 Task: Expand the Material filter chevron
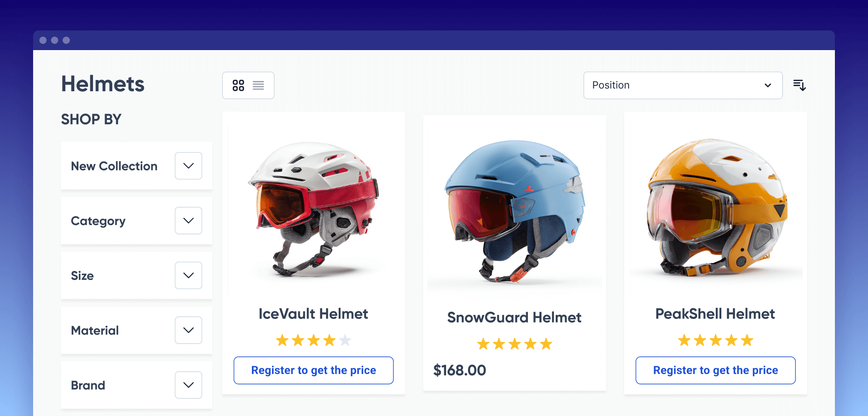click(x=188, y=330)
